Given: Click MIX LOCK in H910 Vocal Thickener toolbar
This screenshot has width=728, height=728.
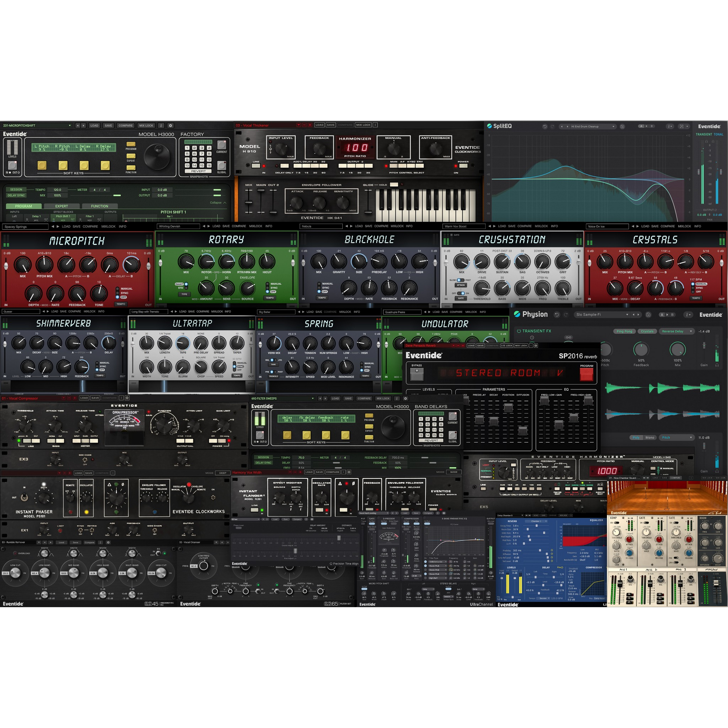Looking at the screenshot, I should coord(364,125).
